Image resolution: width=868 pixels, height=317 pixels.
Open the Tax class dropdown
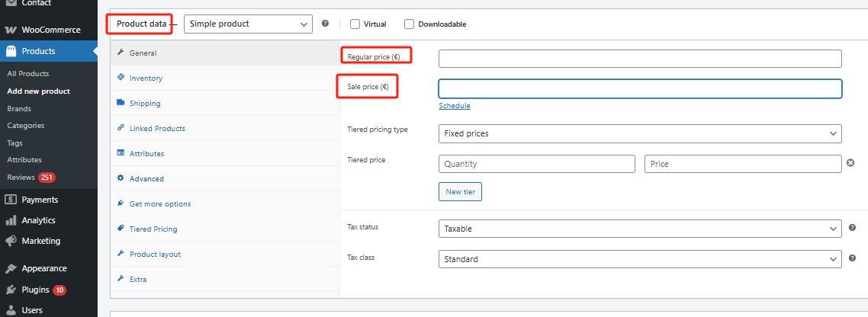pyautogui.click(x=640, y=259)
